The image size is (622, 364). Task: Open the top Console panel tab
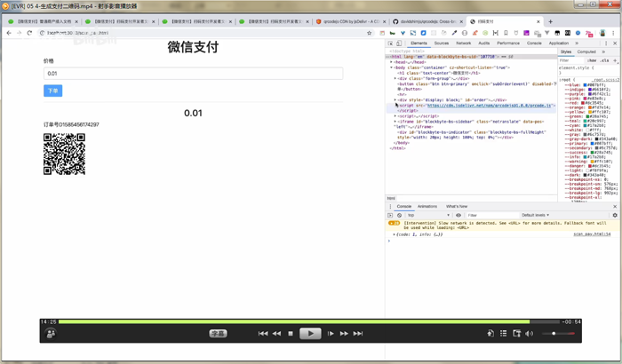click(x=534, y=43)
